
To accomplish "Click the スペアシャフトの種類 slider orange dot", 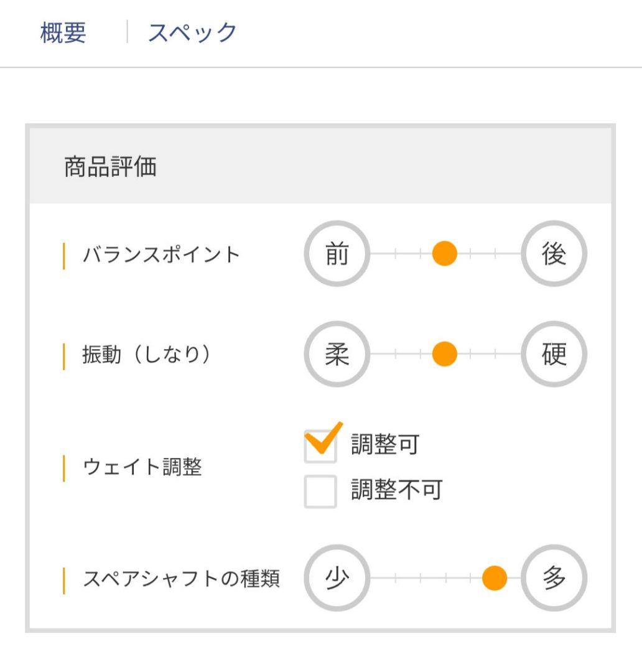I will click(495, 579).
